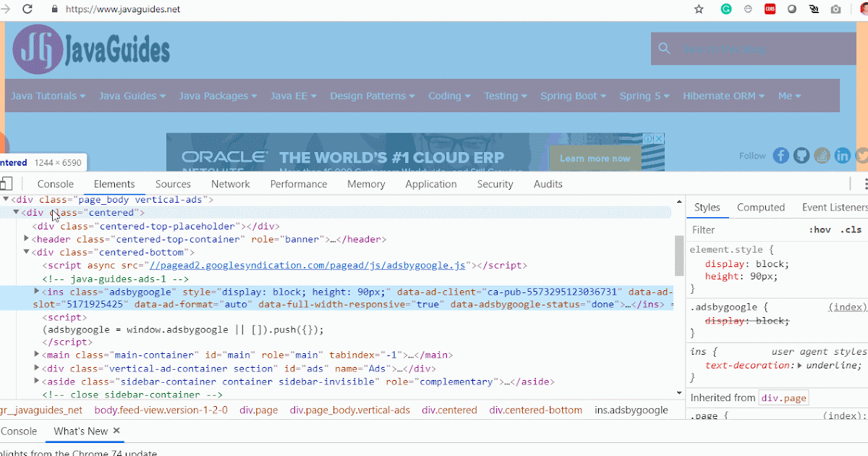Open the LinkedIn follow icon
The image size is (868, 456).
tap(842, 155)
